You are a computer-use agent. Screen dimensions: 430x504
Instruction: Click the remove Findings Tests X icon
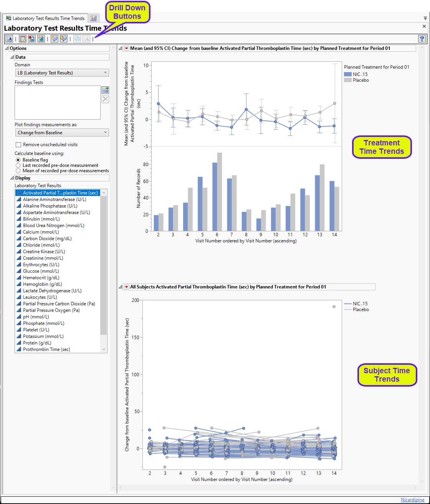pyautogui.click(x=105, y=99)
